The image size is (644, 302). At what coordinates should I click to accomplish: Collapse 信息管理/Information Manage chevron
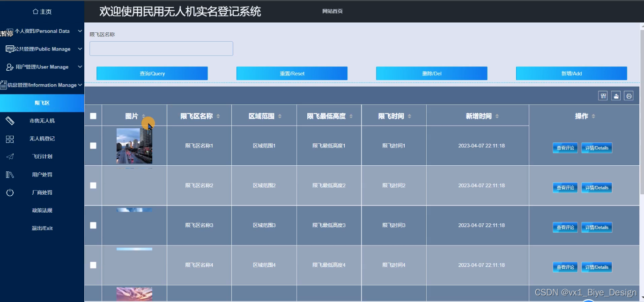click(80, 85)
